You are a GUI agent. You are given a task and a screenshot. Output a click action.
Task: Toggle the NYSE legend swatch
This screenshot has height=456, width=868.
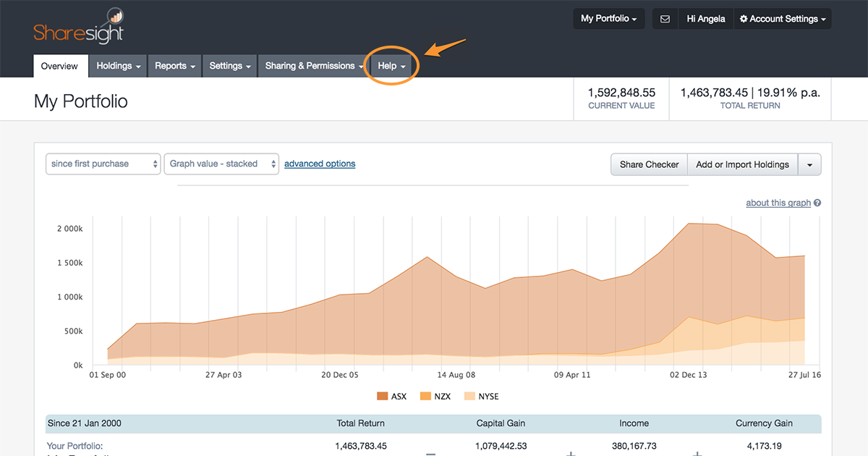[x=470, y=396]
